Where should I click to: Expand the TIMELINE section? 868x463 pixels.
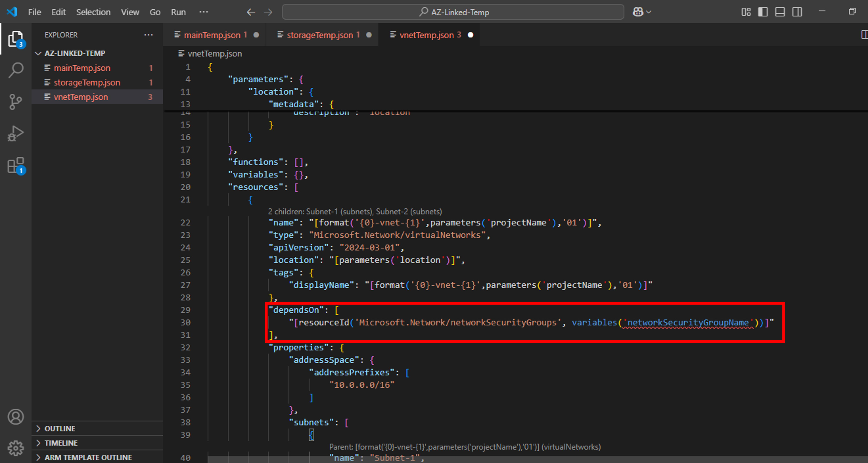[x=61, y=443]
